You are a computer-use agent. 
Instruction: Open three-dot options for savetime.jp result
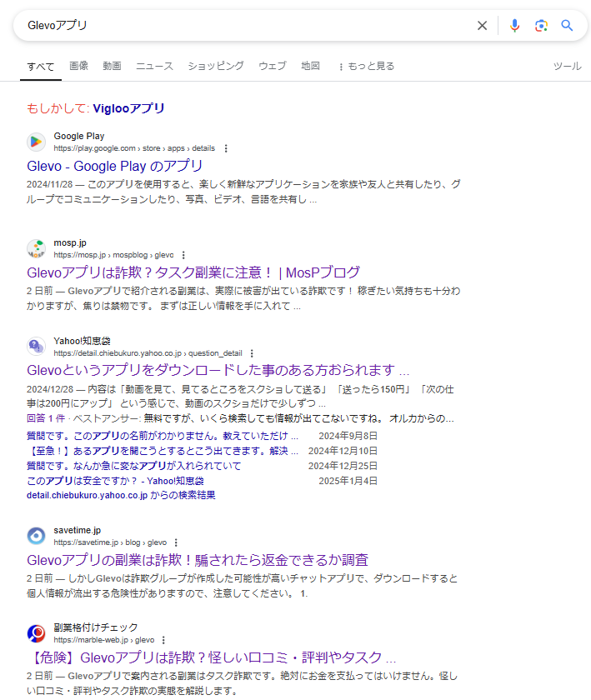pyautogui.click(x=176, y=542)
